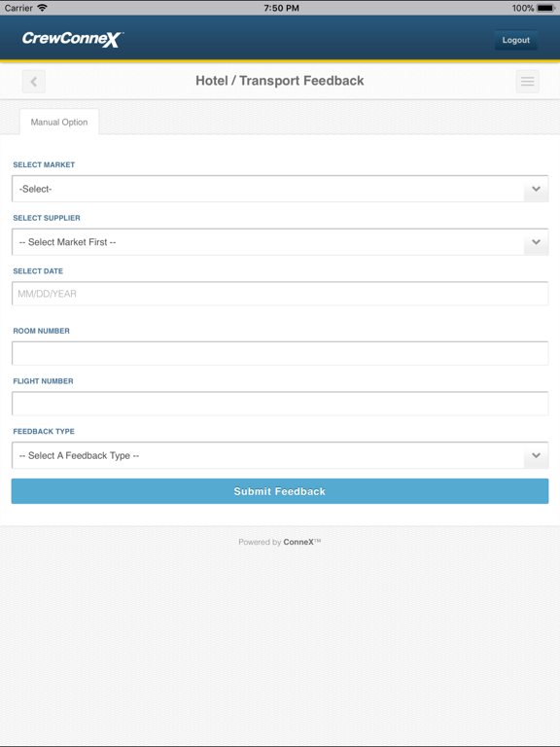This screenshot has width=560, height=747.
Task: Tap the battery indicator icon
Action: pos(546,8)
